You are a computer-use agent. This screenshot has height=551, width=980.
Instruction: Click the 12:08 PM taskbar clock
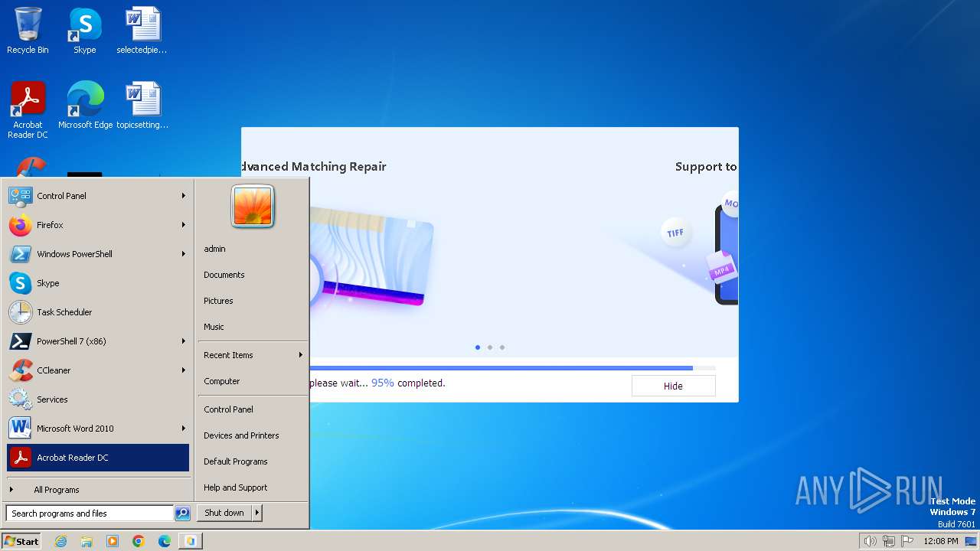click(941, 541)
